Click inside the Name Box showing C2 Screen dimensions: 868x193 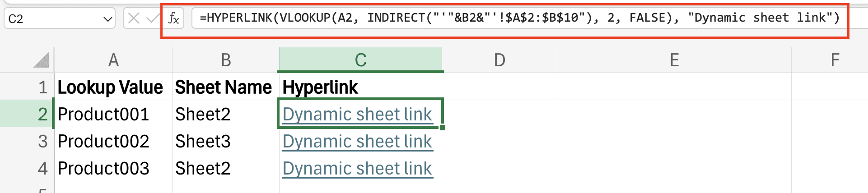54,19
